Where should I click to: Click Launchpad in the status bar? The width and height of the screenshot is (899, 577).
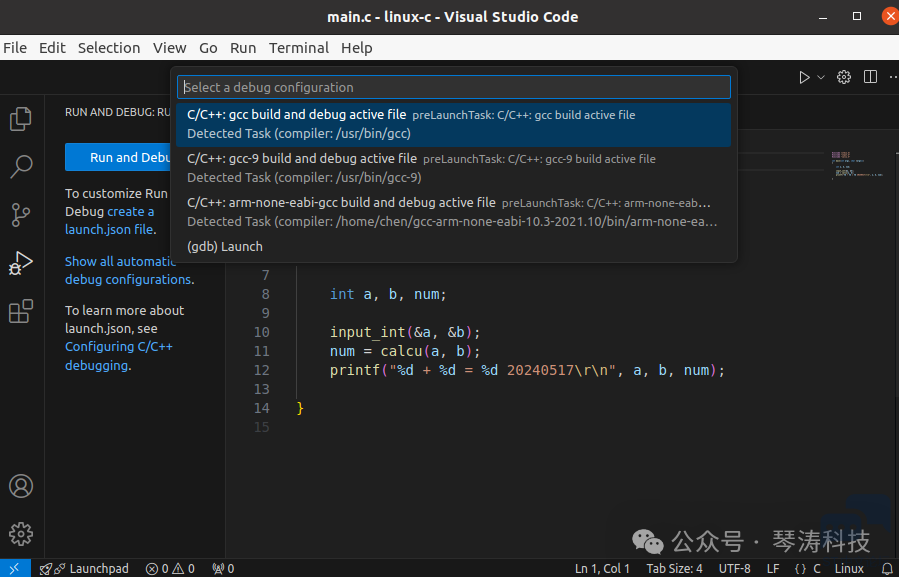click(x=84, y=568)
